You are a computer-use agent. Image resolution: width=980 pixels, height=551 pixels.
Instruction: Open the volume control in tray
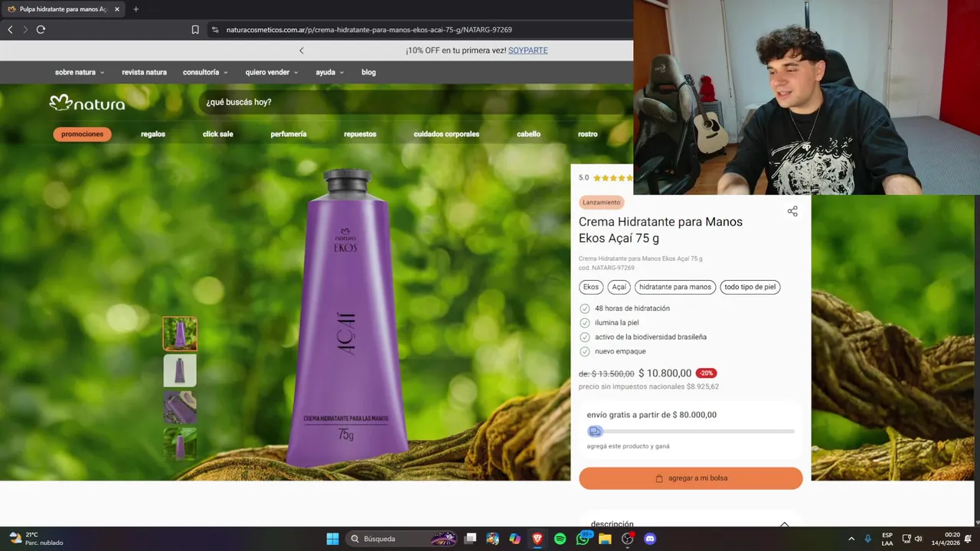pyautogui.click(x=918, y=539)
